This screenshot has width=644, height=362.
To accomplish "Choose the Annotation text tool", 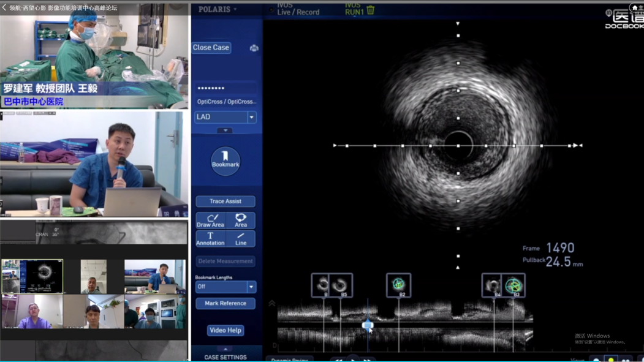I will [x=210, y=239].
